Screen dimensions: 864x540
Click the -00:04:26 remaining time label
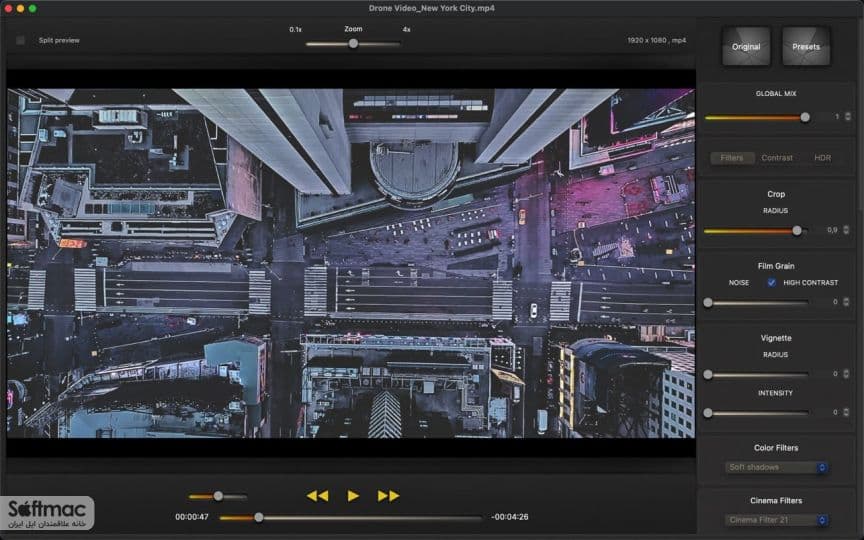coord(510,517)
